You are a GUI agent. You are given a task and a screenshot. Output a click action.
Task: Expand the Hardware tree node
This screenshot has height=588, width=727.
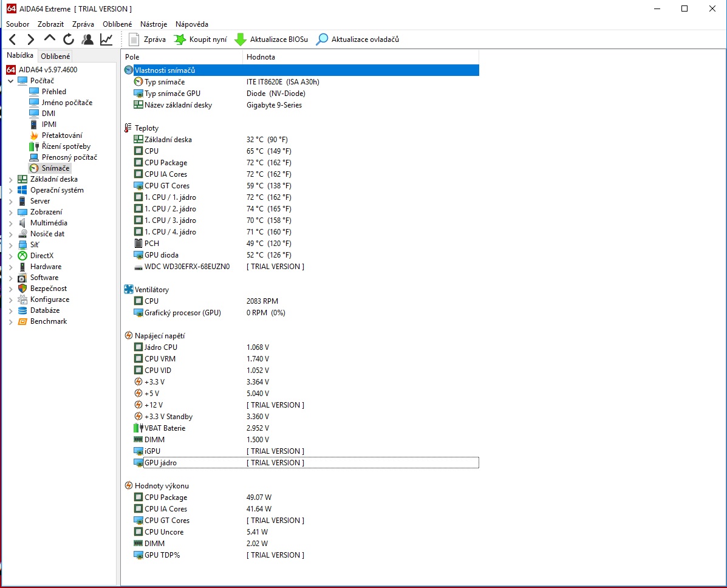11,267
